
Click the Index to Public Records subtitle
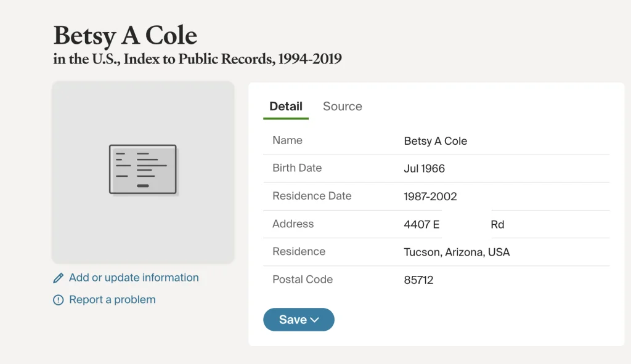[197, 60]
